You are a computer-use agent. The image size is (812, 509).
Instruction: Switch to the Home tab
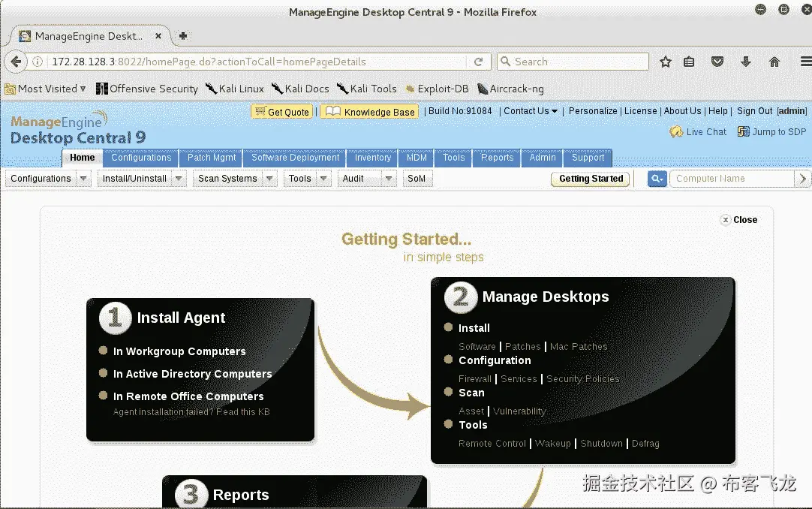tap(83, 158)
